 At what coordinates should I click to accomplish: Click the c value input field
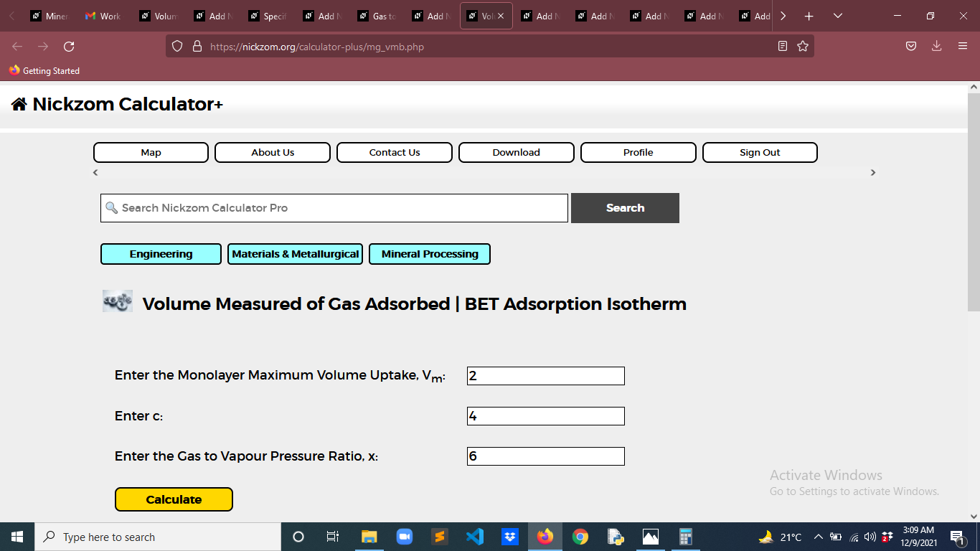pyautogui.click(x=546, y=416)
